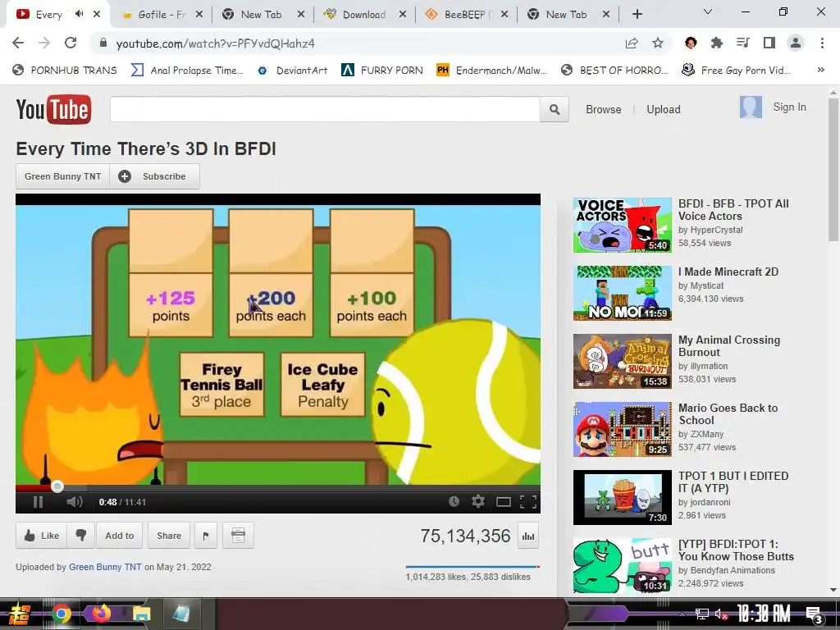Open the Endermanch/Malw... bookmark
Screen dimensions: 840x630
[x=492, y=71]
